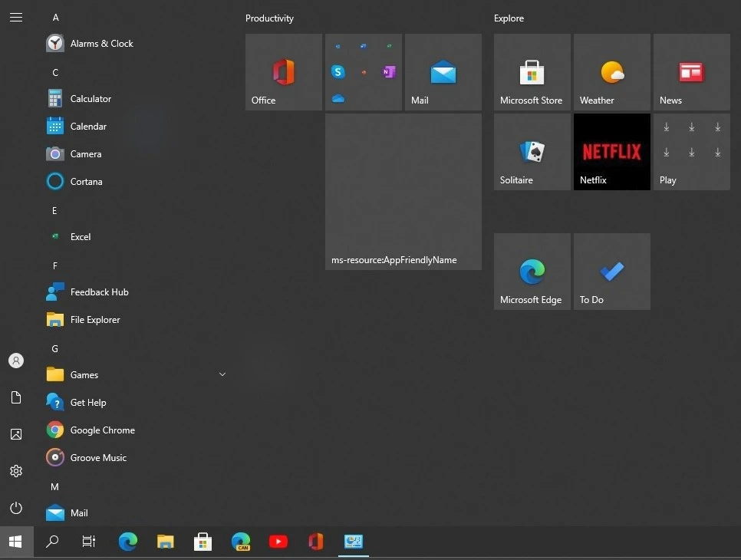Expand the Games folder

pyautogui.click(x=222, y=374)
